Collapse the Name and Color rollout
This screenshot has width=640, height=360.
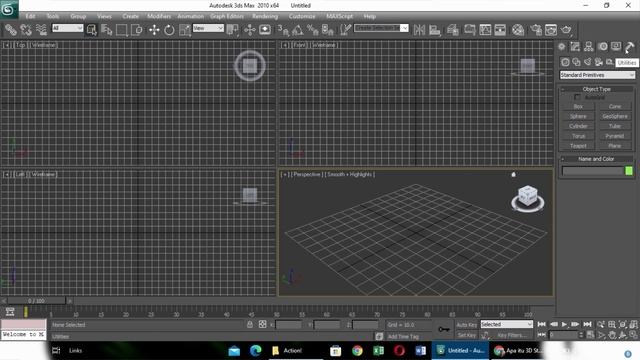tap(596, 159)
